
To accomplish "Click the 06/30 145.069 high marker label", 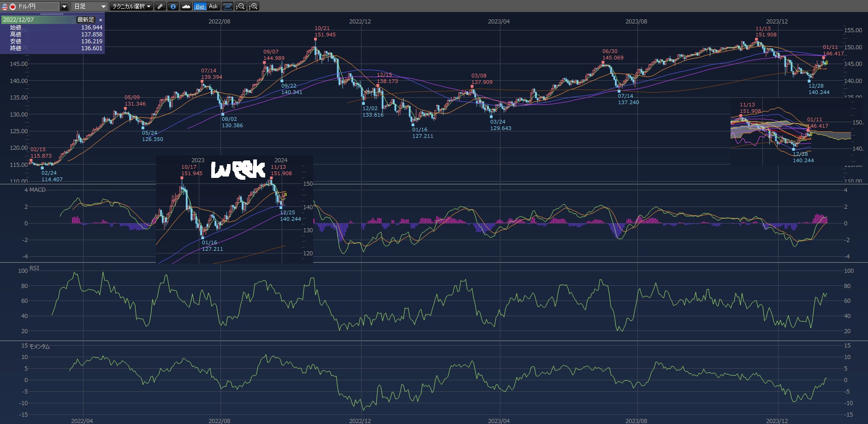I will coord(613,54).
